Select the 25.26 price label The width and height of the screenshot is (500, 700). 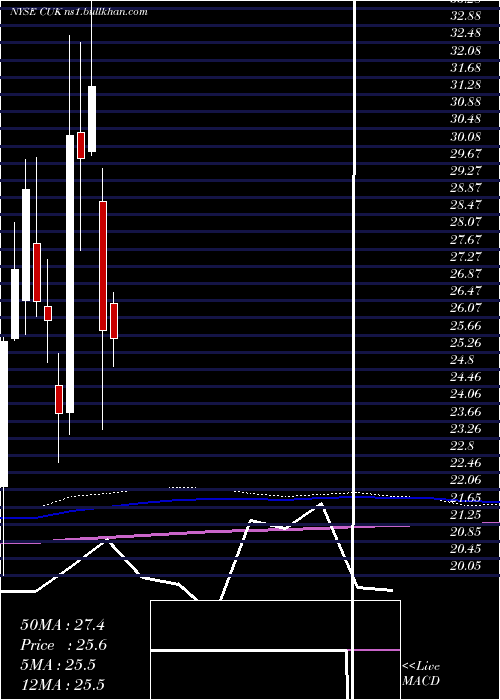(465, 342)
